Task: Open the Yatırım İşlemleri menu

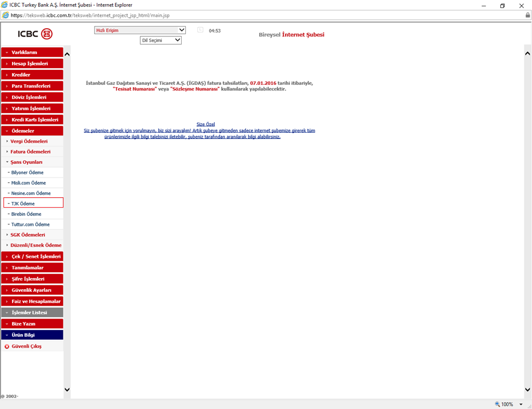Action: tap(32, 108)
